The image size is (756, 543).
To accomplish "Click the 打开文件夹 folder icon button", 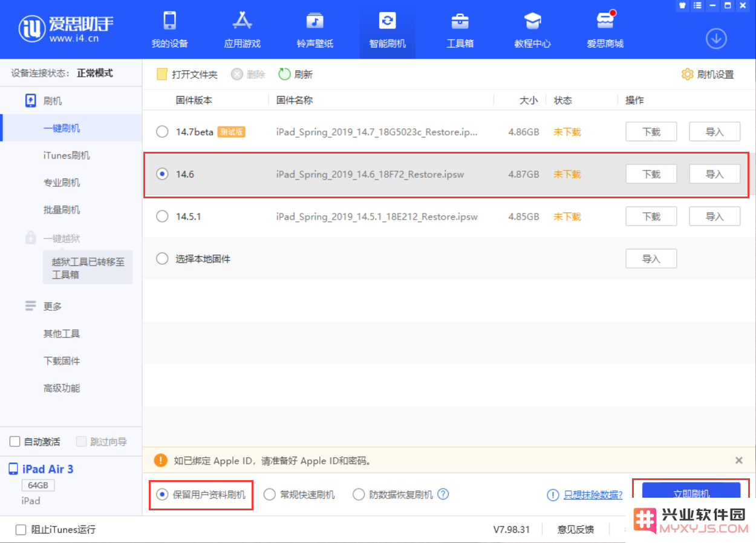I will pos(187,74).
